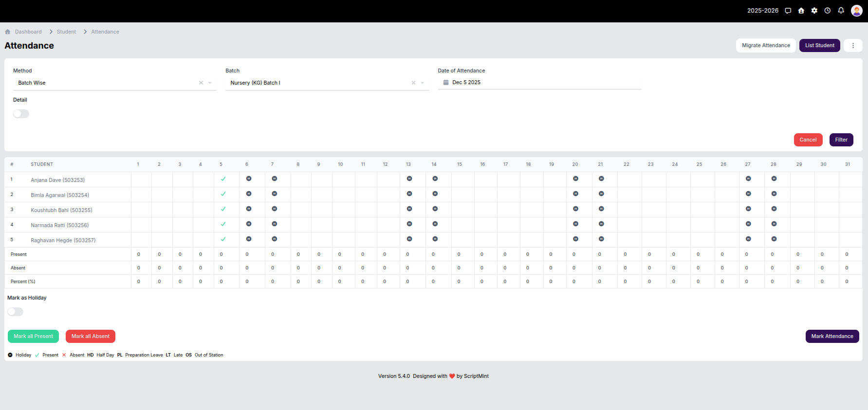Open user avatar profile menu

pyautogui.click(x=857, y=11)
